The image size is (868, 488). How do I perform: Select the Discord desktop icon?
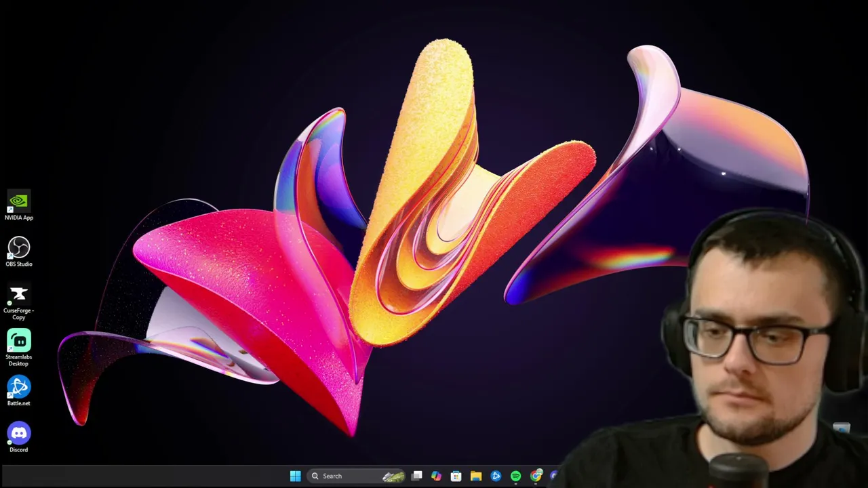coord(18,437)
